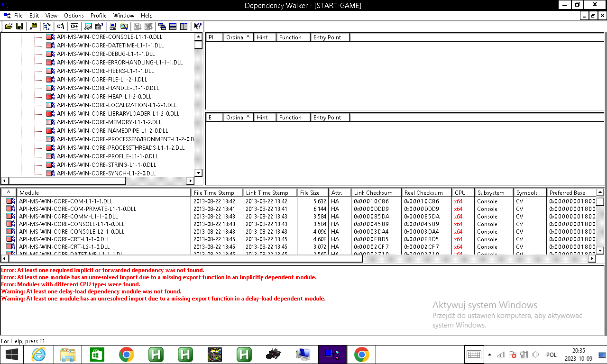Launch Internet Explorer from the taskbar
607x364 pixels.
click(x=38, y=355)
